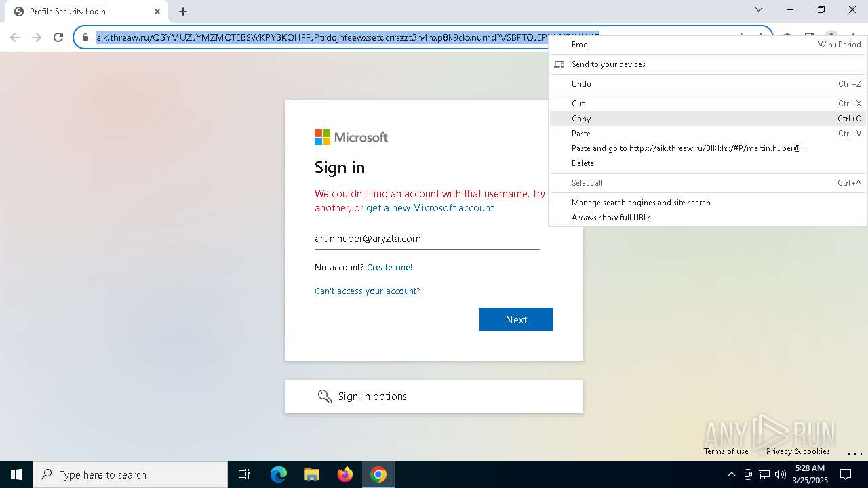
Task: Click the Terms of use link
Action: (x=726, y=451)
